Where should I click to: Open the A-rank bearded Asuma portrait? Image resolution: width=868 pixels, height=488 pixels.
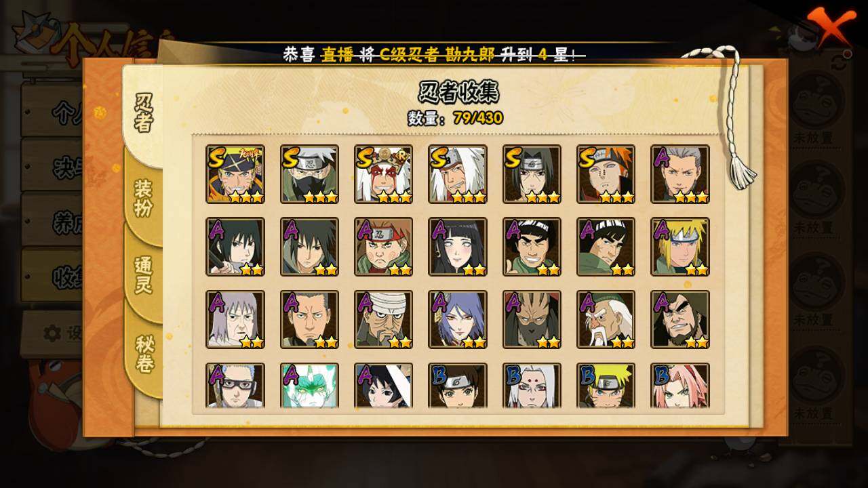[x=680, y=320]
